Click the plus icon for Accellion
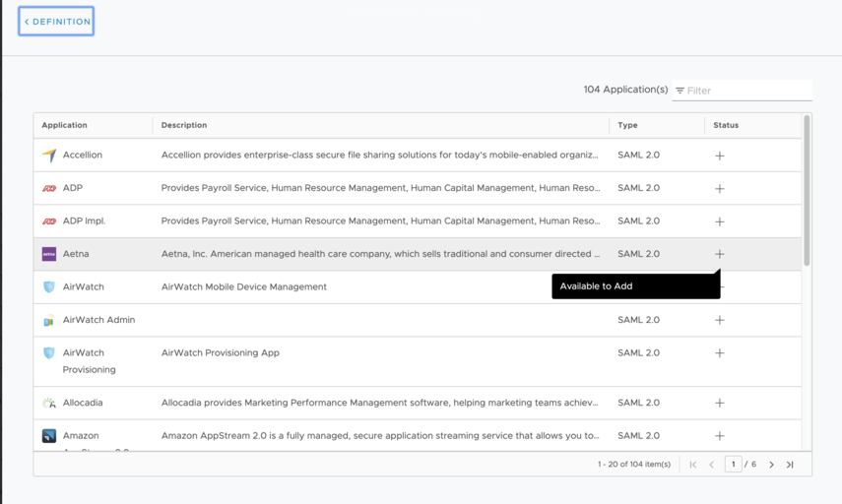This screenshot has width=842, height=504. pos(719,156)
